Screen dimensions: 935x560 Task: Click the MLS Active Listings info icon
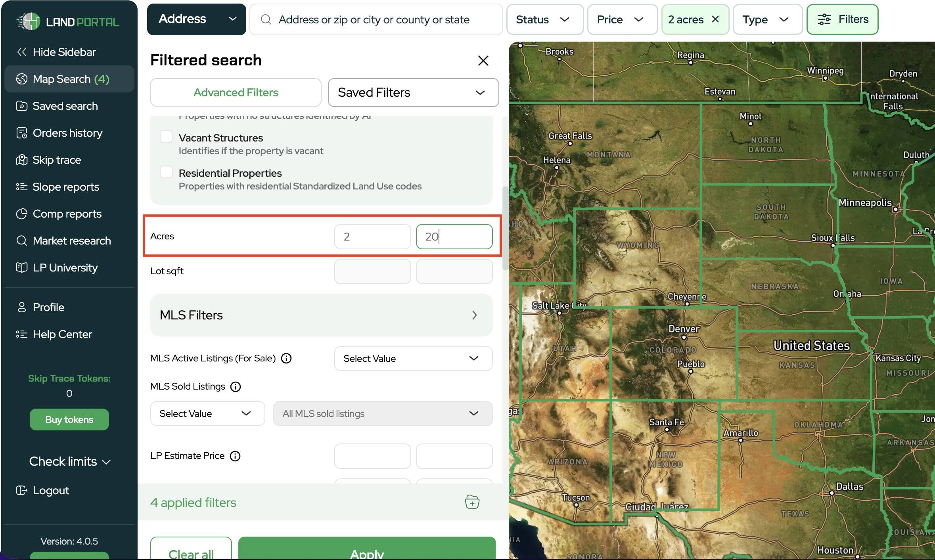(x=286, y=358)
